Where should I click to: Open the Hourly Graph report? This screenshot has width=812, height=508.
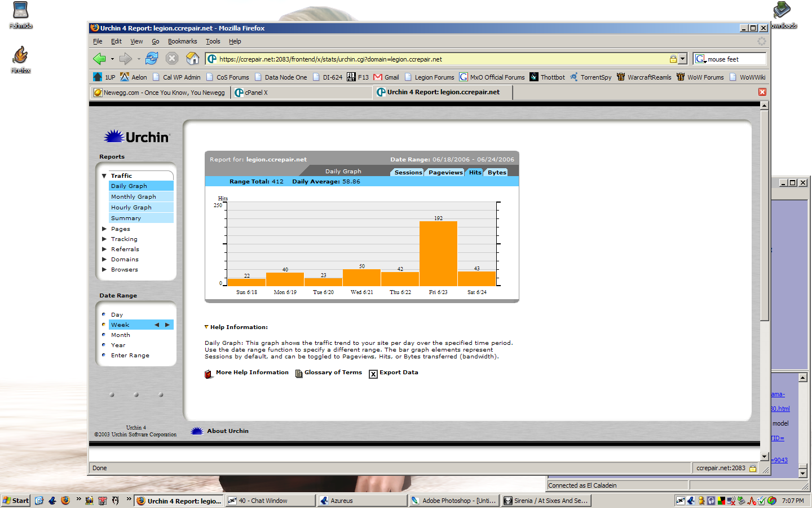[x=141, y=208]
